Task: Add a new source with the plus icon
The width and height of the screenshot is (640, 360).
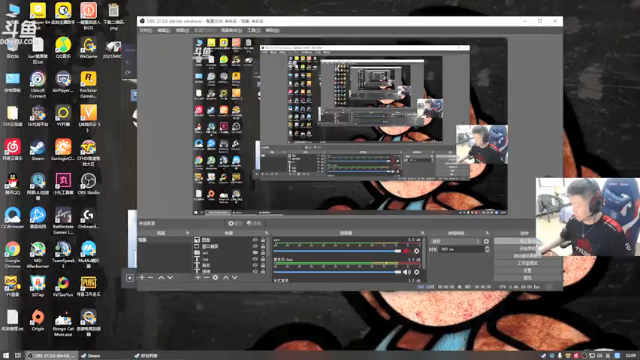Action: [x=198, y=278]
